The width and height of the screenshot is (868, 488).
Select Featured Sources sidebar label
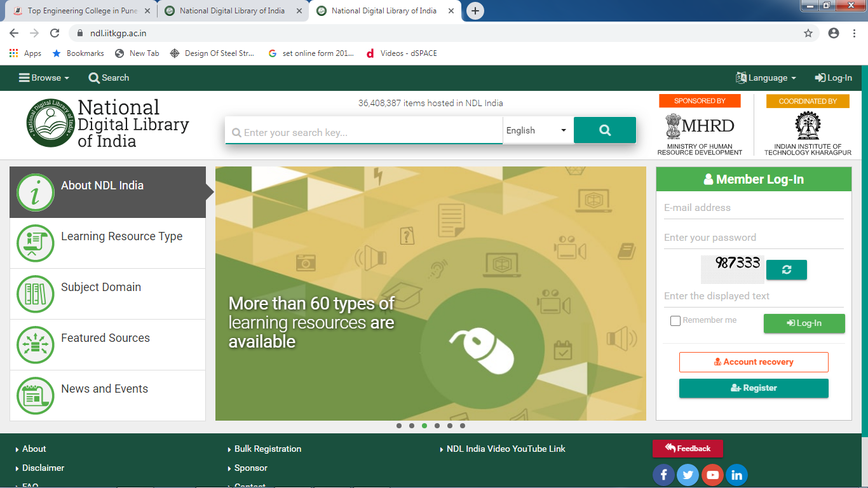(x=105, y=338)
